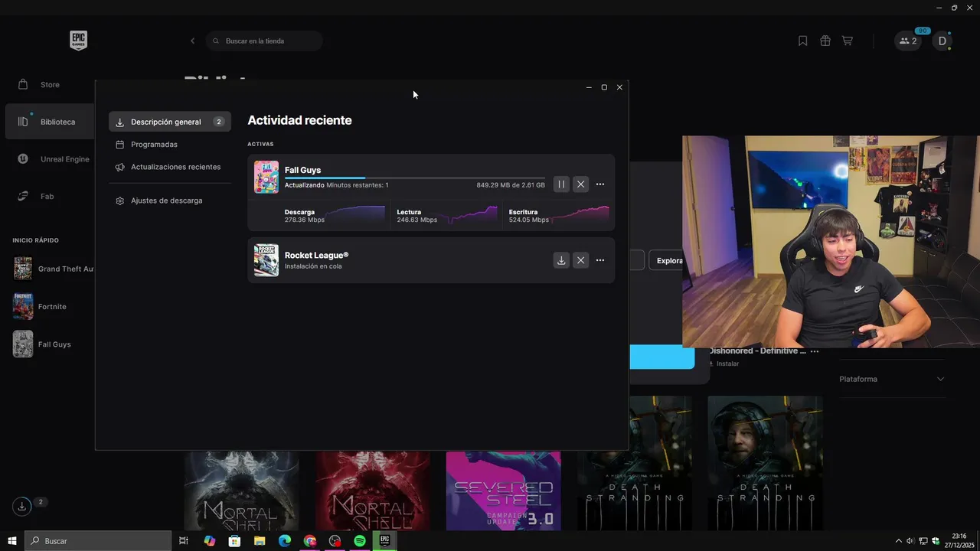The width and height of the screenshot is (980, 551).
Task: Open Microsoft Edge from the taskbar
Action: (285, 541)
